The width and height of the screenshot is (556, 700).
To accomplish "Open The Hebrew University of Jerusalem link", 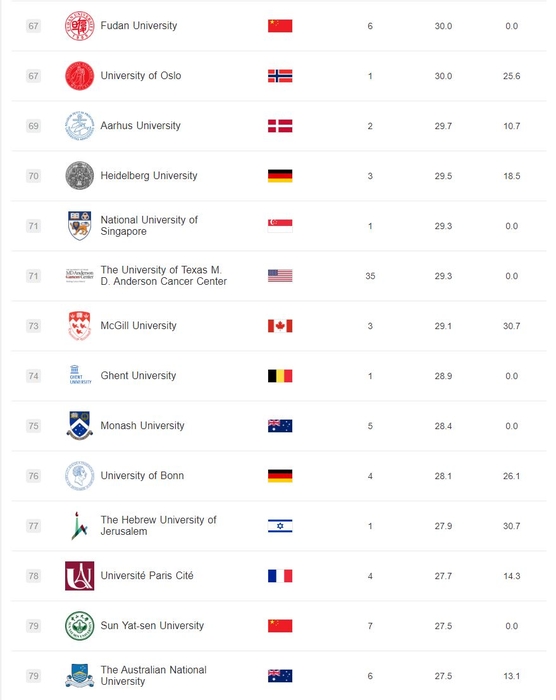I will coord(159,525).
